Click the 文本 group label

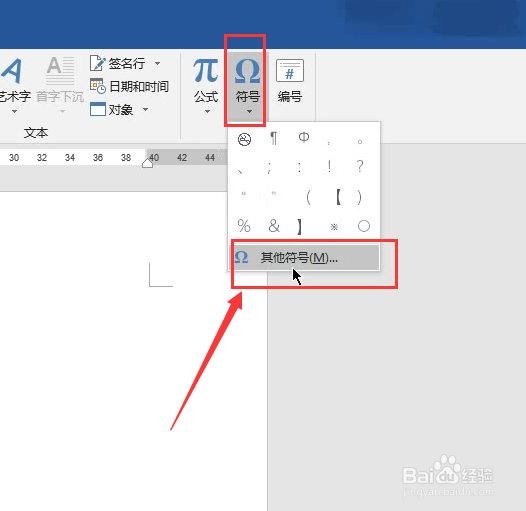(x=36, y=133)
